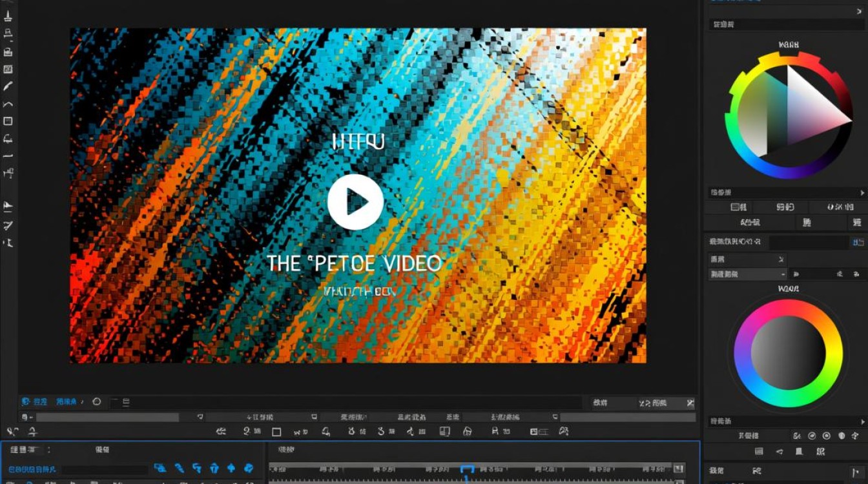868x484 pixels.
Task: Toggle the circle icon beside the blue tab labels
Action: pyautogui.click(x=97, y=402)
